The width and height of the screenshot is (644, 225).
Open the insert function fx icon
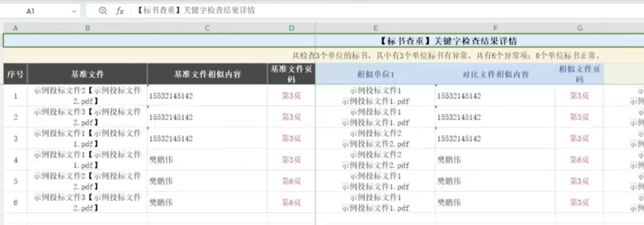point(120,11)
